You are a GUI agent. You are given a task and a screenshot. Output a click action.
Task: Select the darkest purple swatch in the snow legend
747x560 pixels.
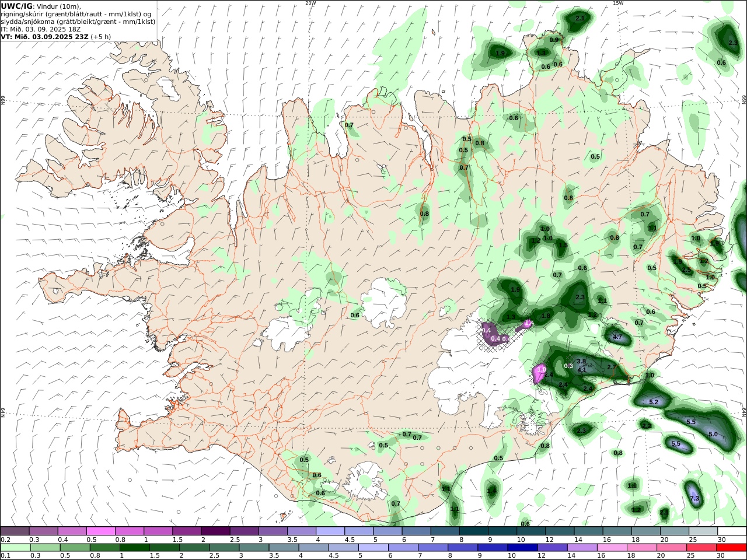[x=215, y=531]
